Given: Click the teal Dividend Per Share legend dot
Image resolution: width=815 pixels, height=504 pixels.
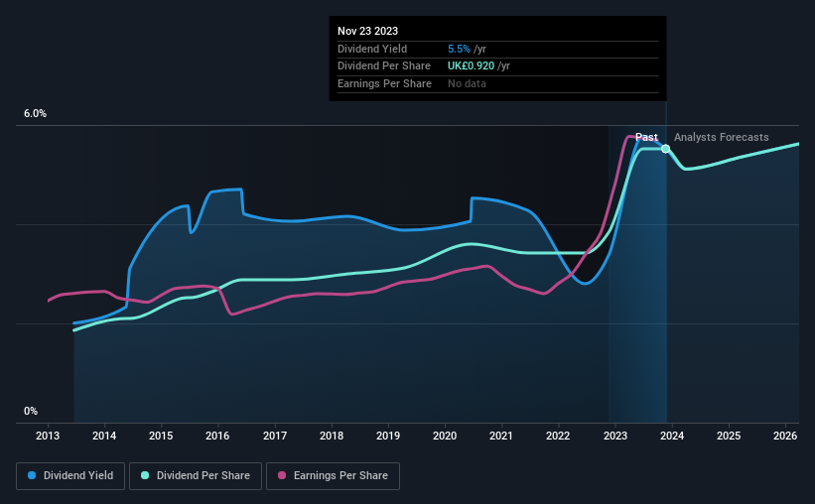Looking at the screenshot, I should pos(145,475).
